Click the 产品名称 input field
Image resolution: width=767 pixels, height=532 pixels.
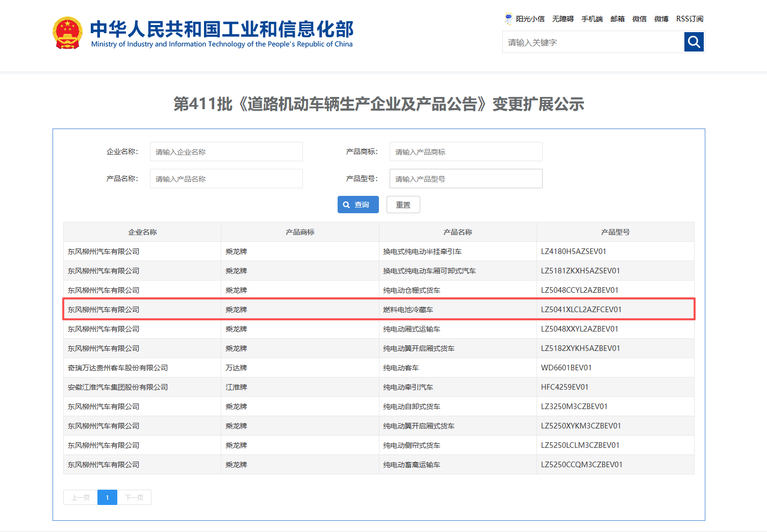tap(226, 179)
